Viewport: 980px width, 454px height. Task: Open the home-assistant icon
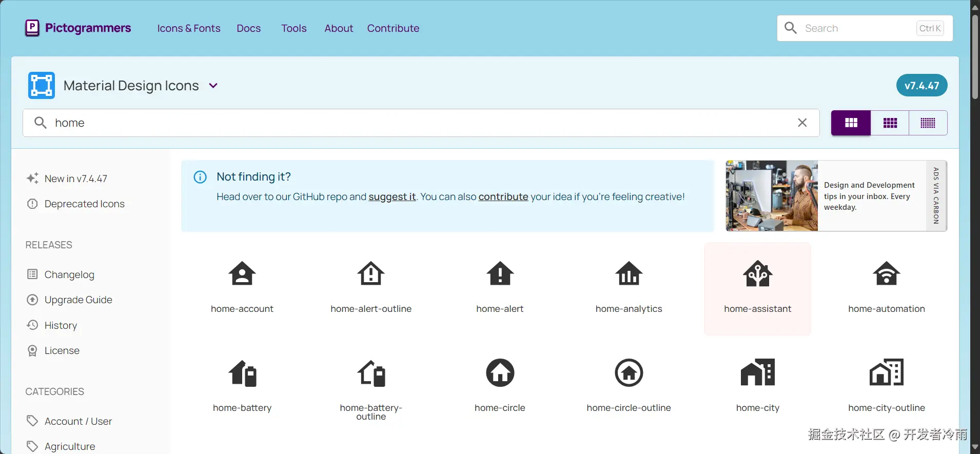tap(758, 273)
